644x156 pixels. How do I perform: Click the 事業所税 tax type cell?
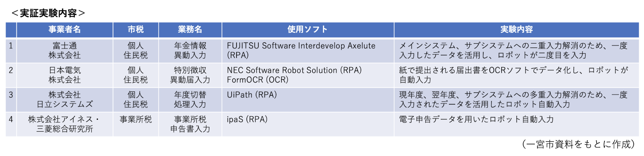pos(136,124)
